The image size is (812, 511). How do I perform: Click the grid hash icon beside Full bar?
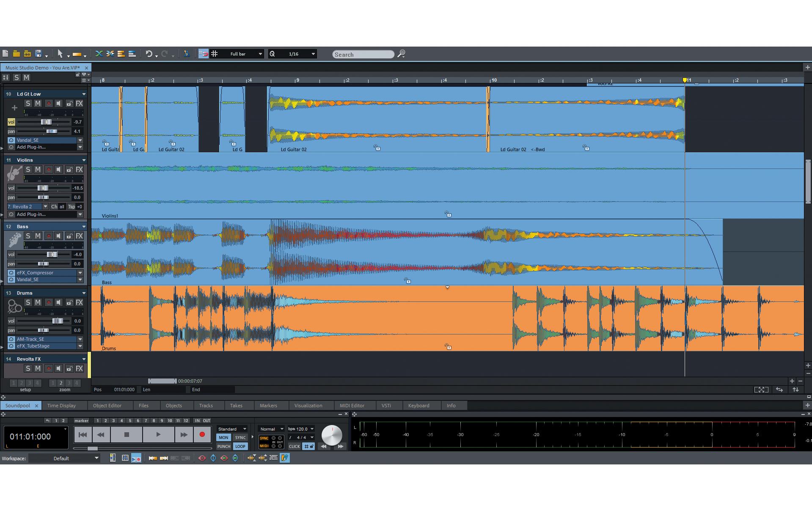coord(215,54)
